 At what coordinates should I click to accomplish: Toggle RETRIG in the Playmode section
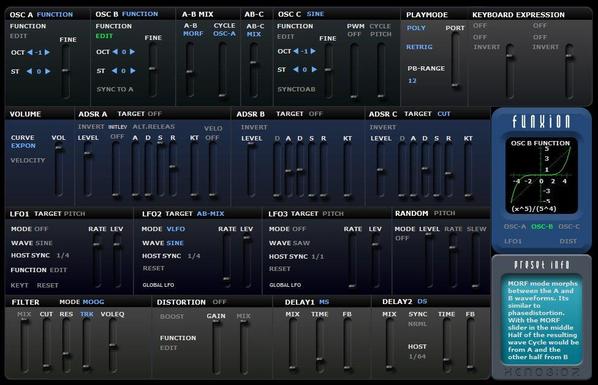pyautogui.click(x=419, y=47)
